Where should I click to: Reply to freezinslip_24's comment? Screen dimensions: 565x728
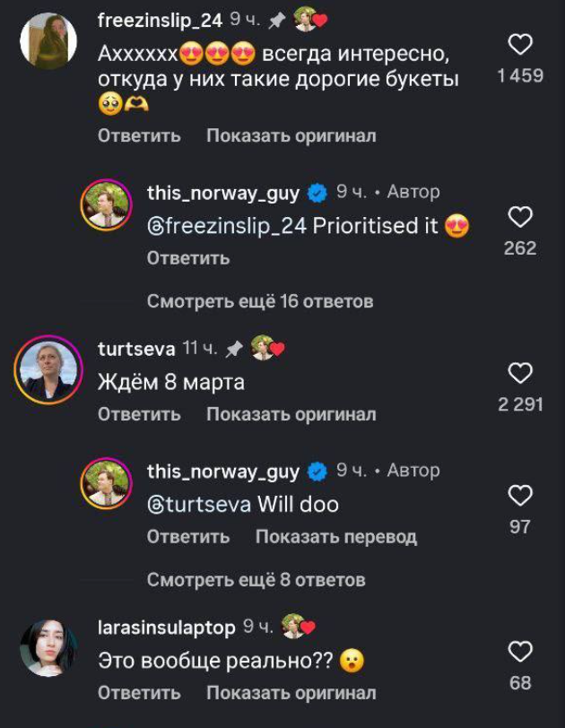(139, 136)
